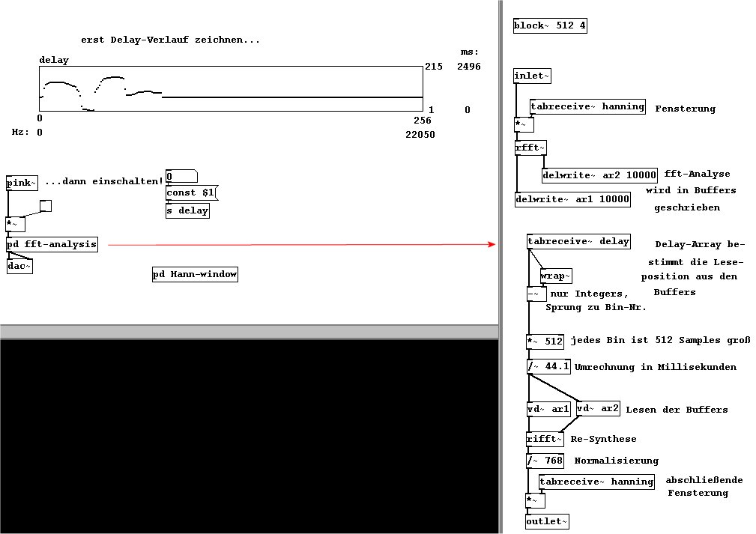This screenshot has height=534, width=756.
Task: Click the 'vd~ ar2' delay reader
Action: coord(598,409)
